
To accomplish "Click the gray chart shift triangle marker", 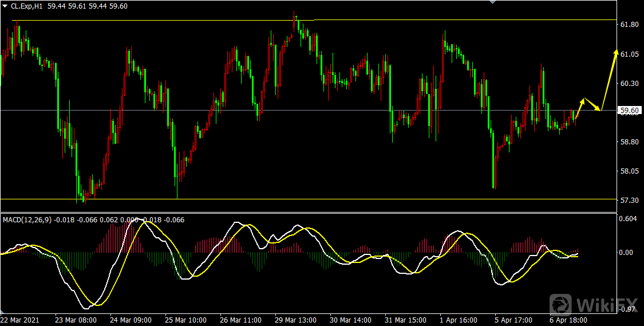I will [491, 2].
